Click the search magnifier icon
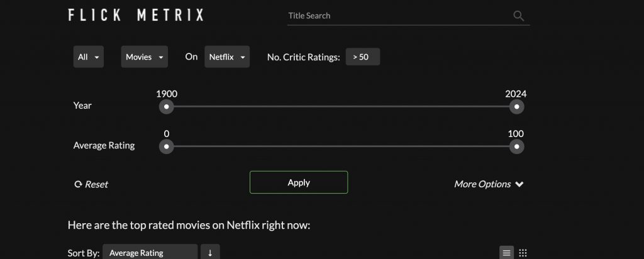The height and width of the screenshot is (259, 644). pos(518,16)
